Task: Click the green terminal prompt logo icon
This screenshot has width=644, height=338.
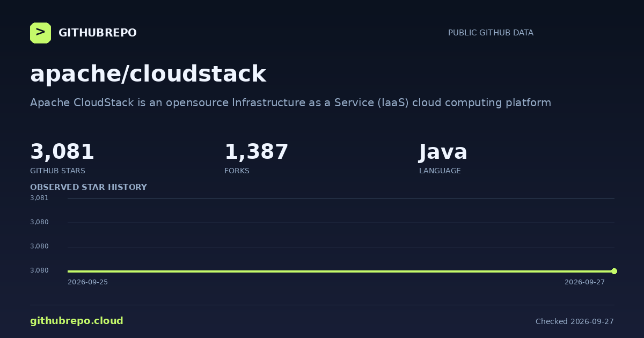Action: tap(40, 33)
